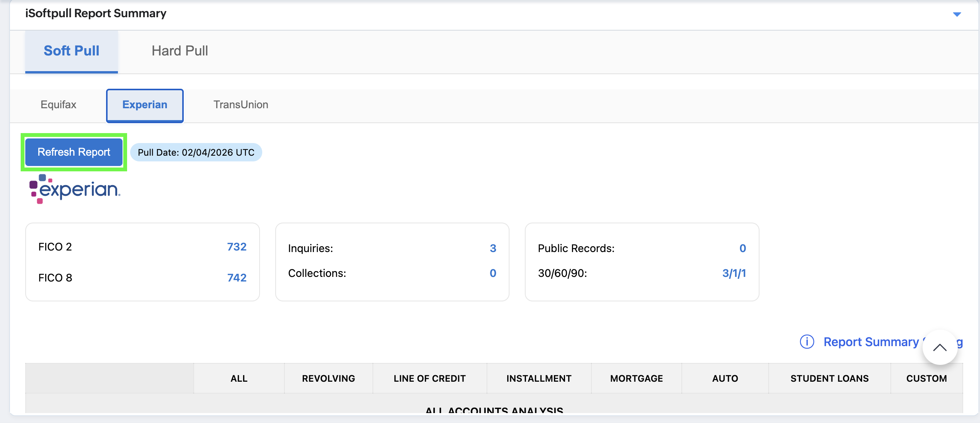Select the Experian bureau tab

pyautogui.click(x=145, y=105)
